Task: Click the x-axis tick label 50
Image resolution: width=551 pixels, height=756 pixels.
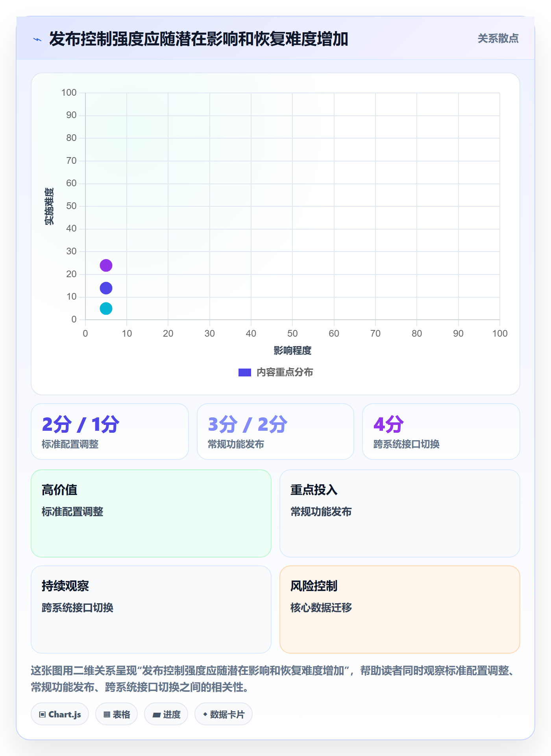Action: pyautogui.click(x=292, y=334)
